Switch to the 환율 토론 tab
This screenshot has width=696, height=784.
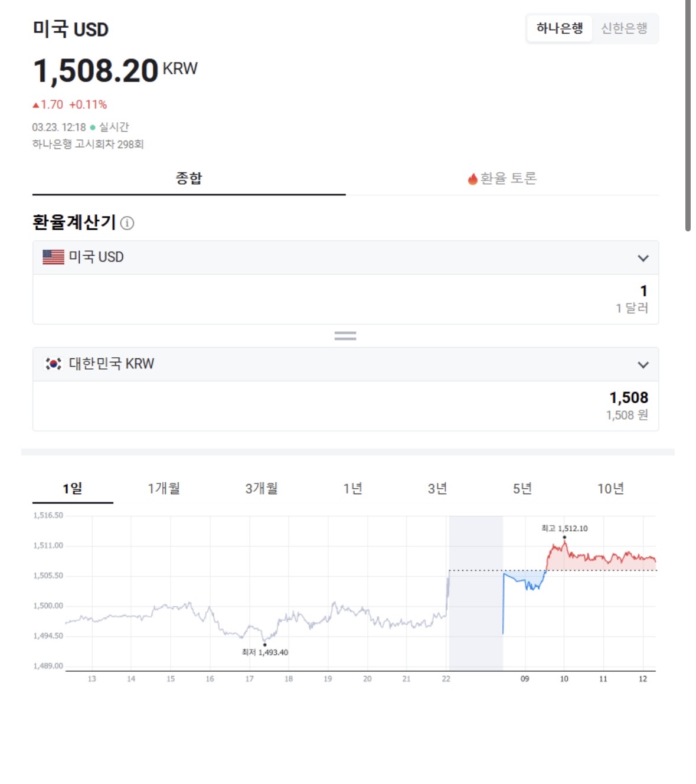pos(502,178)
